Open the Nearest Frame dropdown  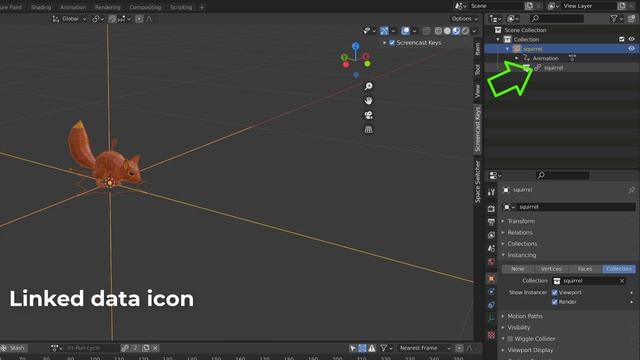coord(424,348)
